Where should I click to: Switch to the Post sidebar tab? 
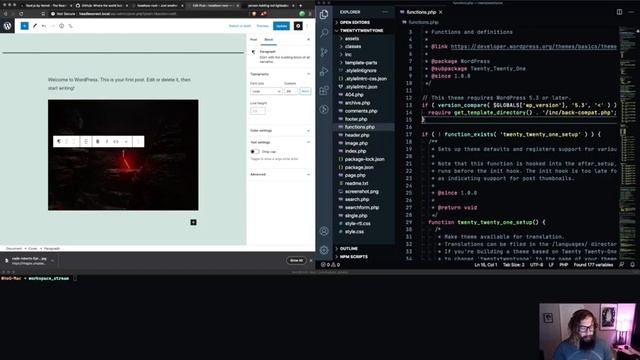(253, 40)
